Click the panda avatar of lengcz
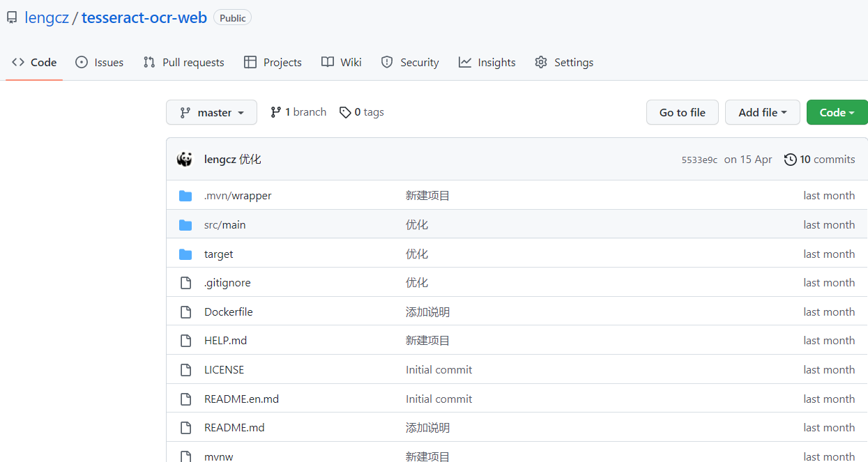The image size is (868, 462). click(x=185, y=159)
